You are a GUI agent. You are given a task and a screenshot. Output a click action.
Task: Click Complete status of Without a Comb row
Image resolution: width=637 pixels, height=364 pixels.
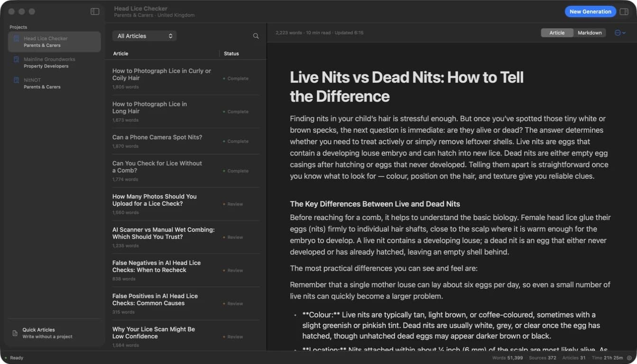coord(236,171)
